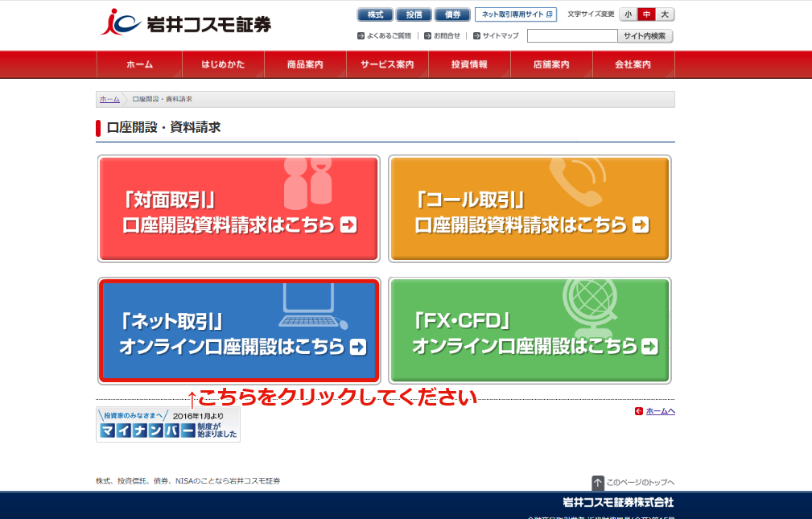Screen dimensions: 812x519
Task: Set font size to 中
Action: point(646,14)
